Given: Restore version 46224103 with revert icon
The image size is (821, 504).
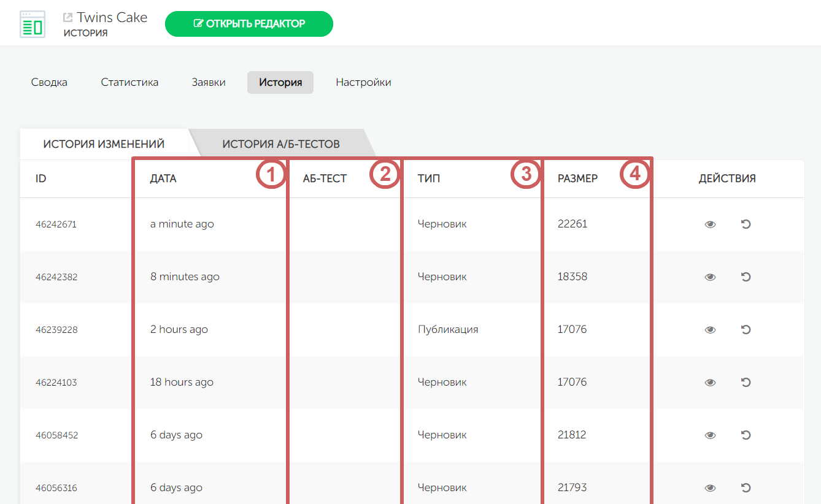Looking at the screenshot, I should point(746,383).
